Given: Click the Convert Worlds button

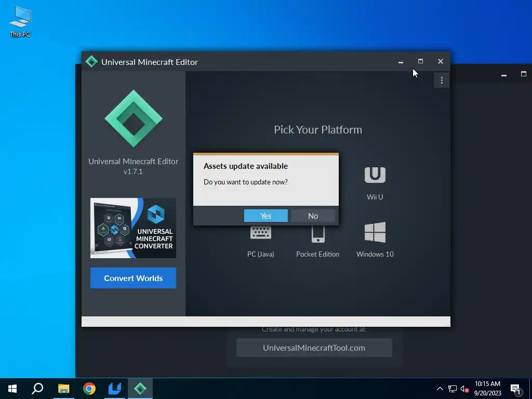Looking at the screenshot, I should tap(133, 278).
